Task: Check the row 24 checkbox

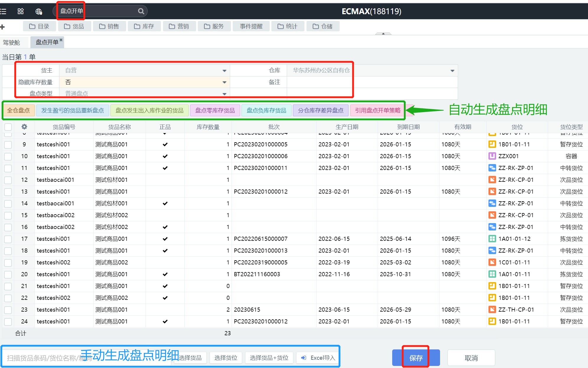Action: 8,322
